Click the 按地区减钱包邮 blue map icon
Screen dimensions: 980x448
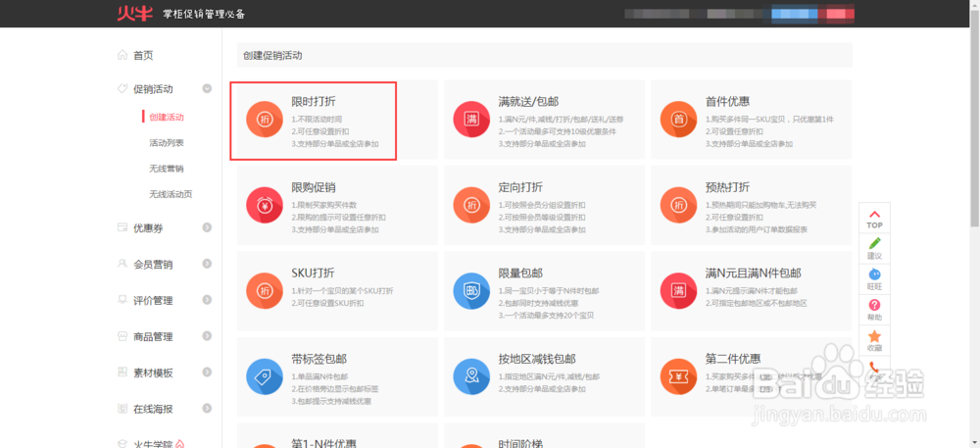472,376
